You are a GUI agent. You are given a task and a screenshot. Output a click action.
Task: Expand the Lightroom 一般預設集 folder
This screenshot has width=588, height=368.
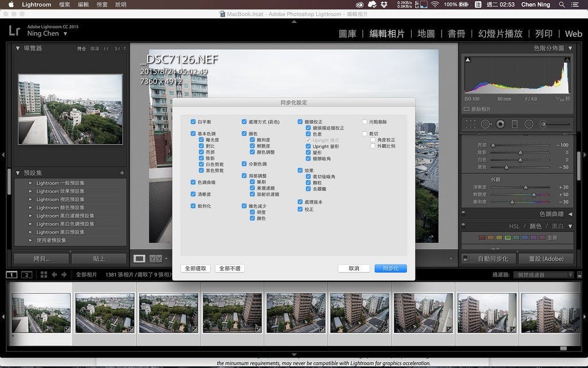tap(30, 183)
